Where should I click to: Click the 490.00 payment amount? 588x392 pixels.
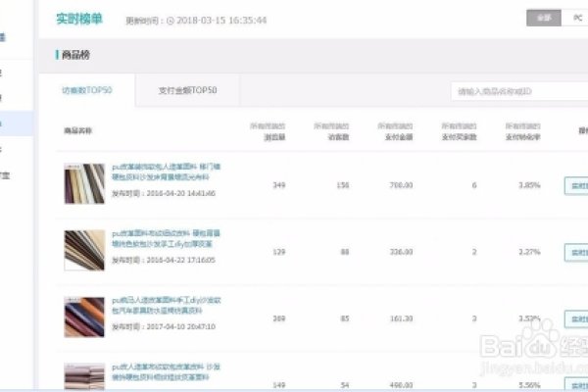401,385
